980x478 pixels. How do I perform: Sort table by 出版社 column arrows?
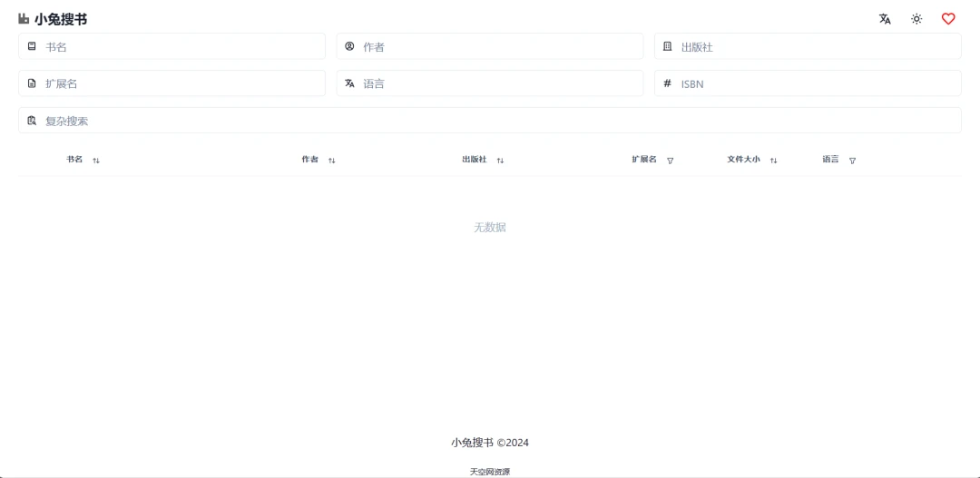pos(500,161)
